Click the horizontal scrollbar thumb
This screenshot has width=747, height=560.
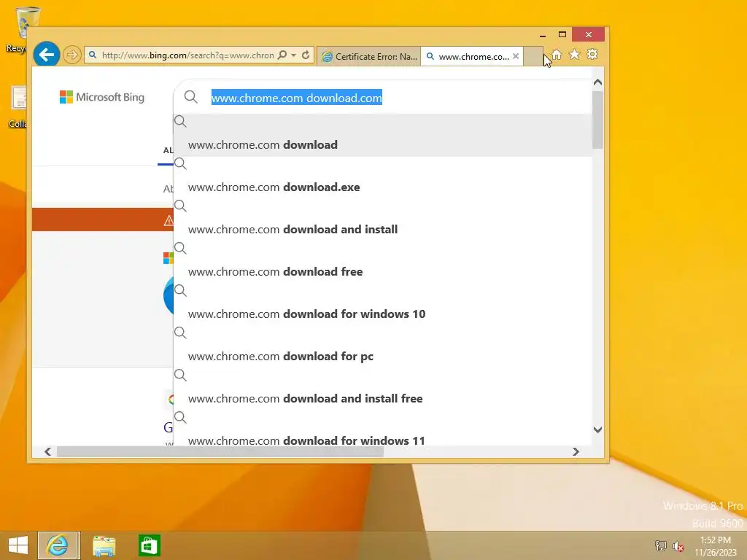pyautogui.click(x=220, y=451)
